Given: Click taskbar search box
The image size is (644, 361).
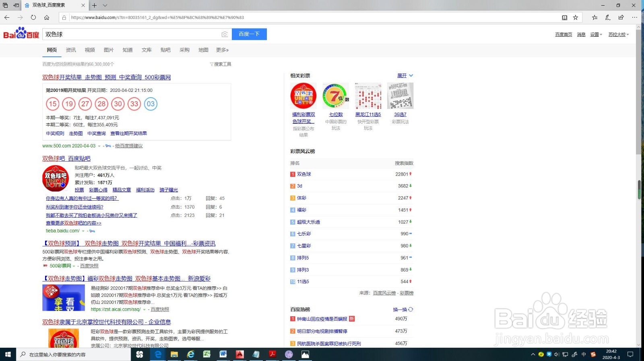Looking at the screenshot, I should (x=74, y=355).
